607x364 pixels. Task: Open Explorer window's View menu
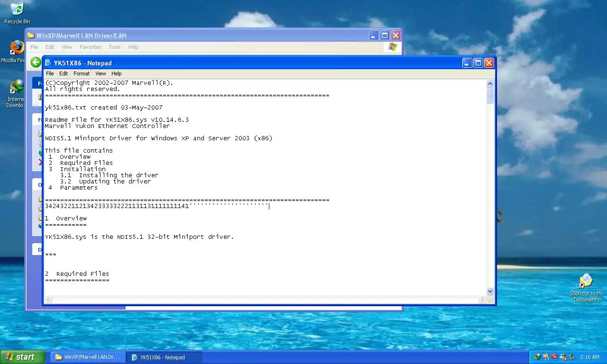tap(67, 47)
